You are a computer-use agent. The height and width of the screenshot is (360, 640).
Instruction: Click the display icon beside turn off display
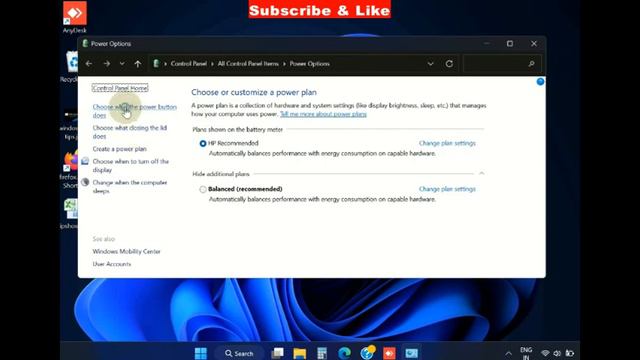click(x=85, y=161)
